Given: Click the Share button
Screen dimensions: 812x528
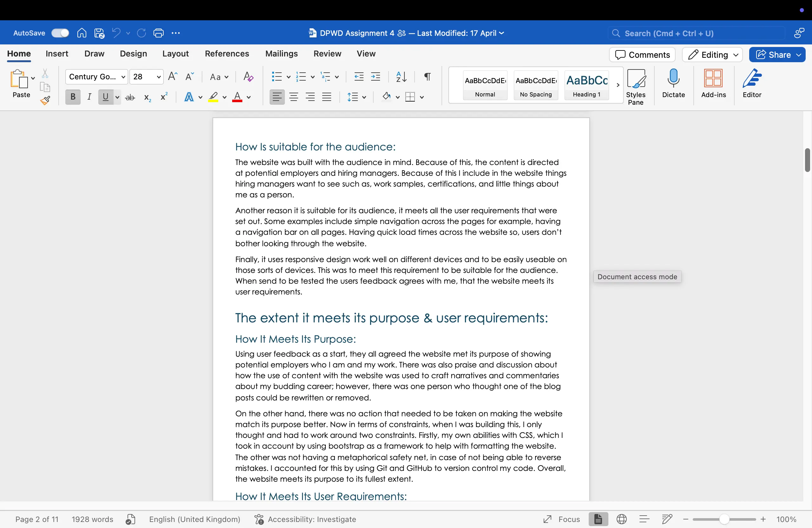Looking at the screenshot, I should point(777,55).
